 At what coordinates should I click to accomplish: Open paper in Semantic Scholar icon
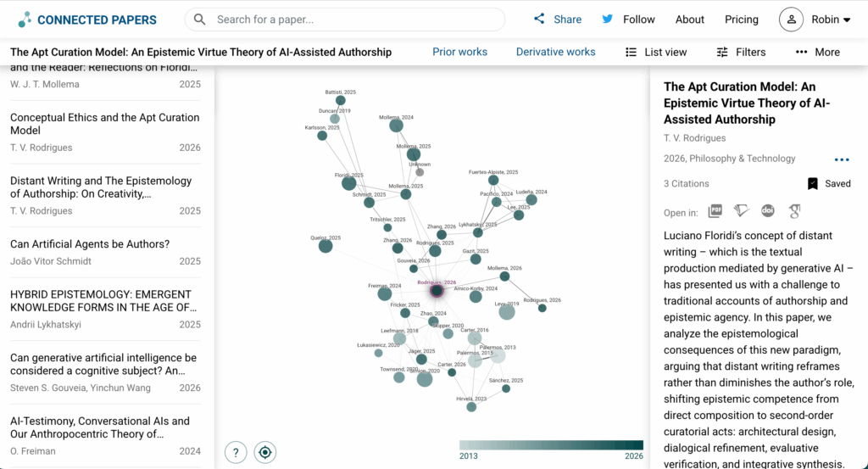pyautogui.click(x=741, y=211)
